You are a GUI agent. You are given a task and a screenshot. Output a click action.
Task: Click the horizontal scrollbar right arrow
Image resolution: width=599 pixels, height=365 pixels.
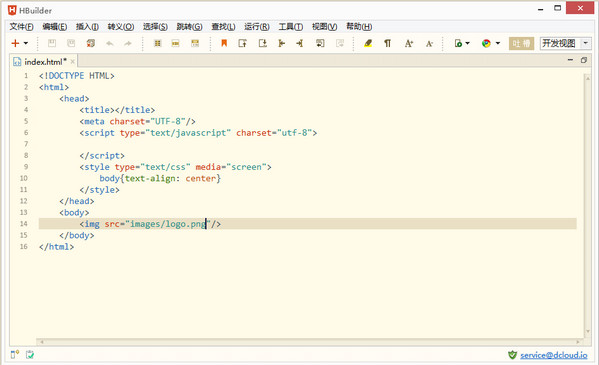pyautogui.click(x=578, y=342)
